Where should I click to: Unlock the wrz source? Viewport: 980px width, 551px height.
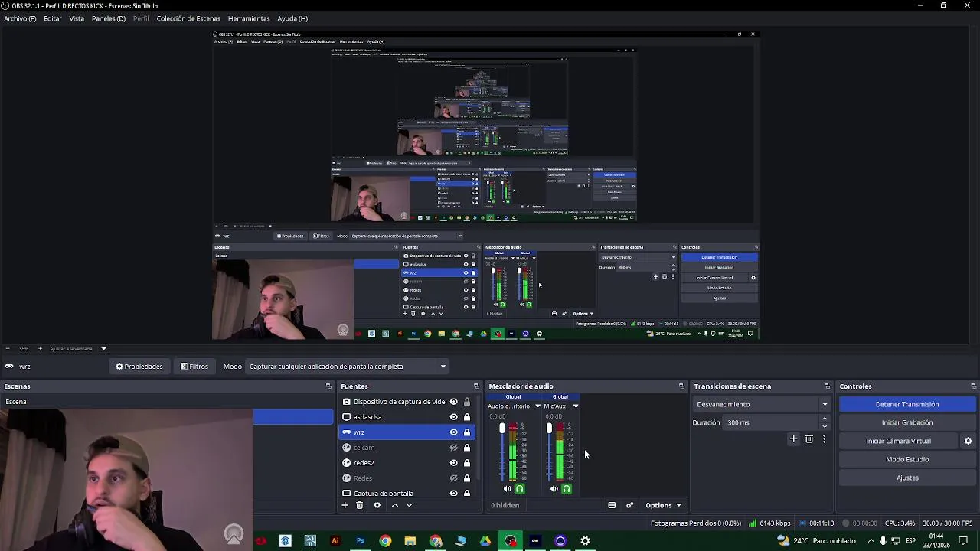click(467, 432)
